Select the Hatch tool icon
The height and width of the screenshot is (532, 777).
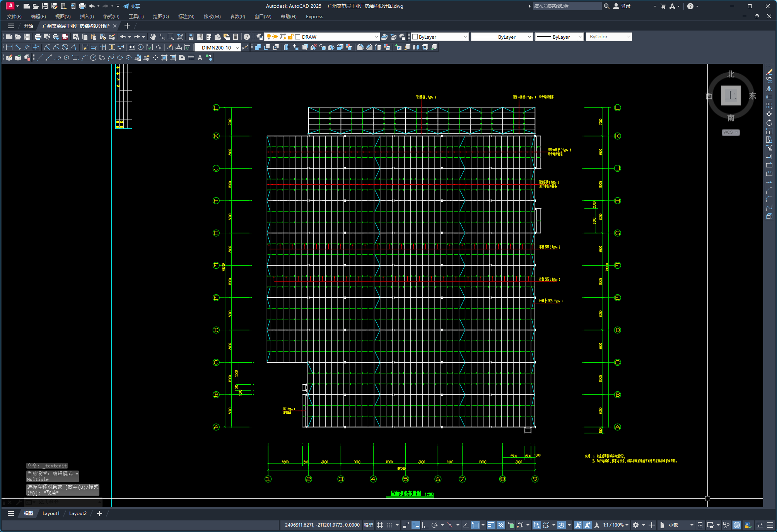(x=164, y=58)
